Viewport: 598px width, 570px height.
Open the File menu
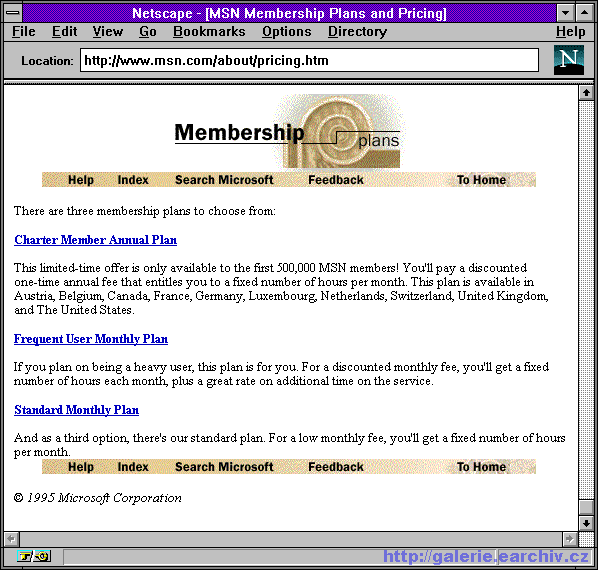coord(23,31)
